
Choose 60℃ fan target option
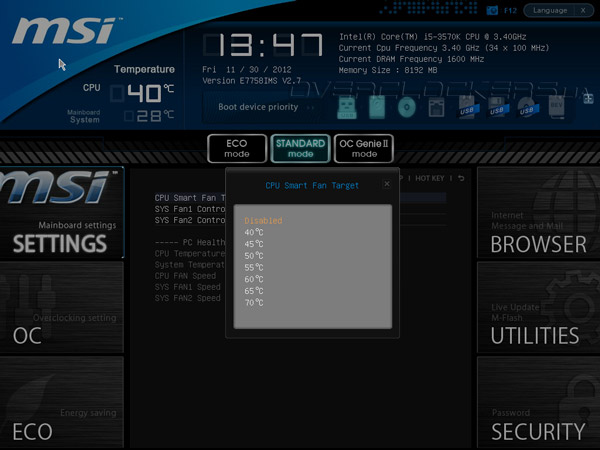click(254, 279)
